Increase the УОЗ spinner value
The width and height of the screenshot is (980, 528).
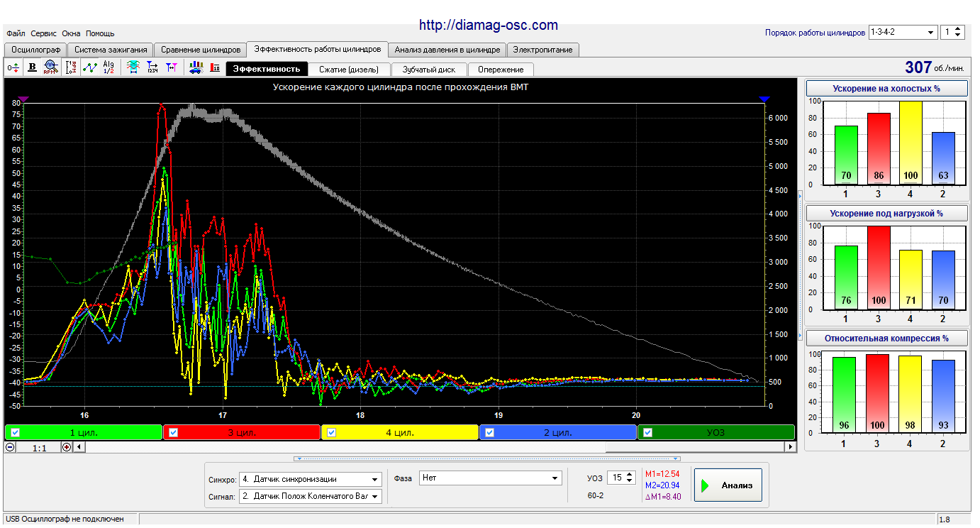(630, 475)
